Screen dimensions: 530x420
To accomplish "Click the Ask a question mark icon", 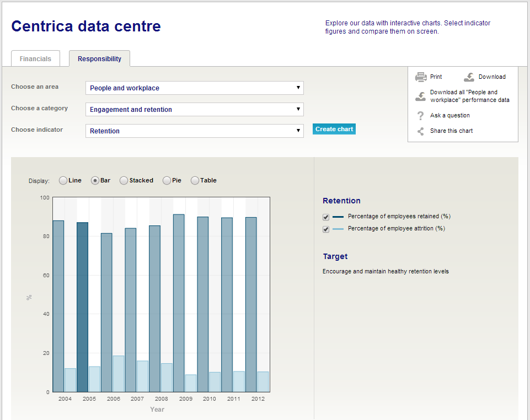I will tap(421, 116).
